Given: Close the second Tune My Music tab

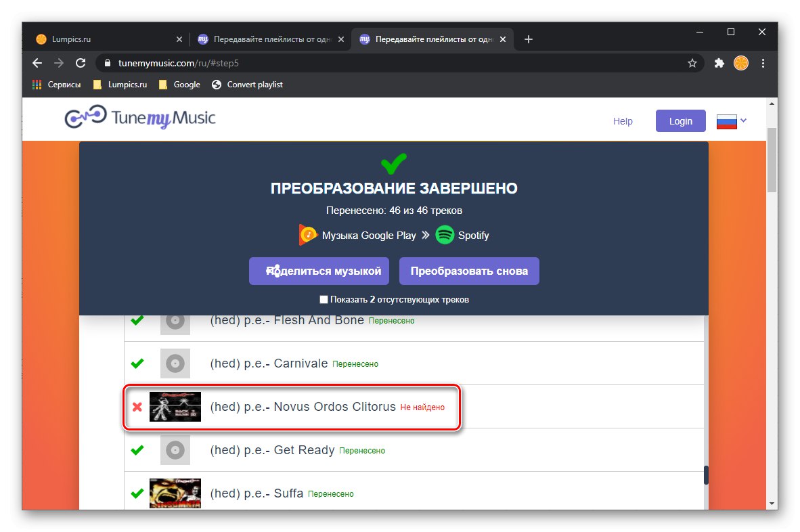Looking at the screenshot, I should [x=341, y=39].
